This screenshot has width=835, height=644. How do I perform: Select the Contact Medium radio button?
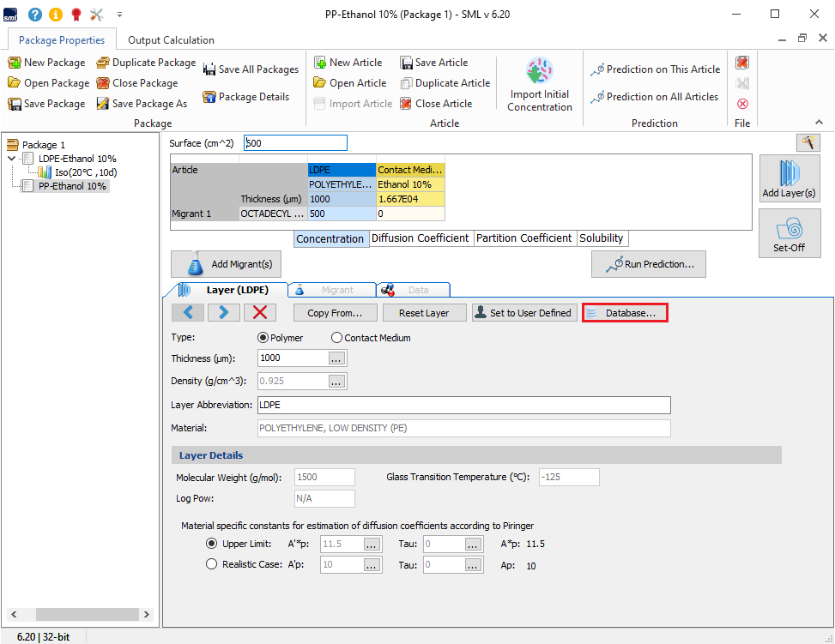337,338
